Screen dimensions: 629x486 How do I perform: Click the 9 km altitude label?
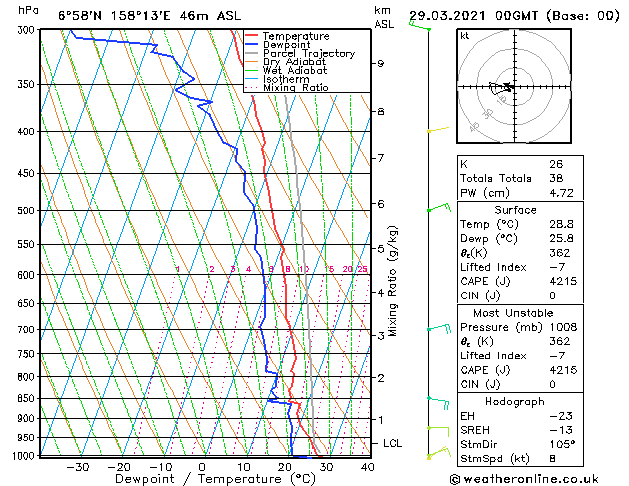(380, 63)
